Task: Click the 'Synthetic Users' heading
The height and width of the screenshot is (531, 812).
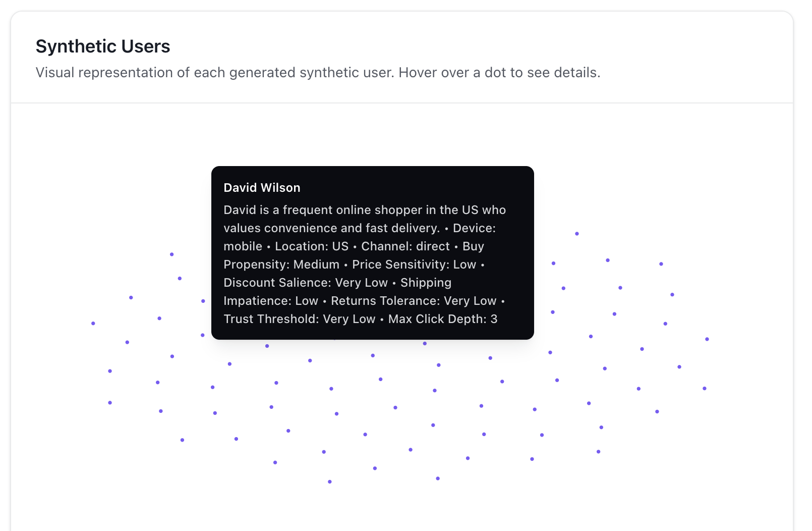Action: 103,46
